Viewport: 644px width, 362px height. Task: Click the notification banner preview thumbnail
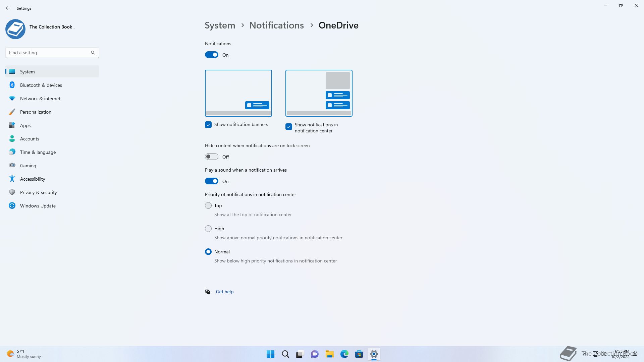click(238, 93)
